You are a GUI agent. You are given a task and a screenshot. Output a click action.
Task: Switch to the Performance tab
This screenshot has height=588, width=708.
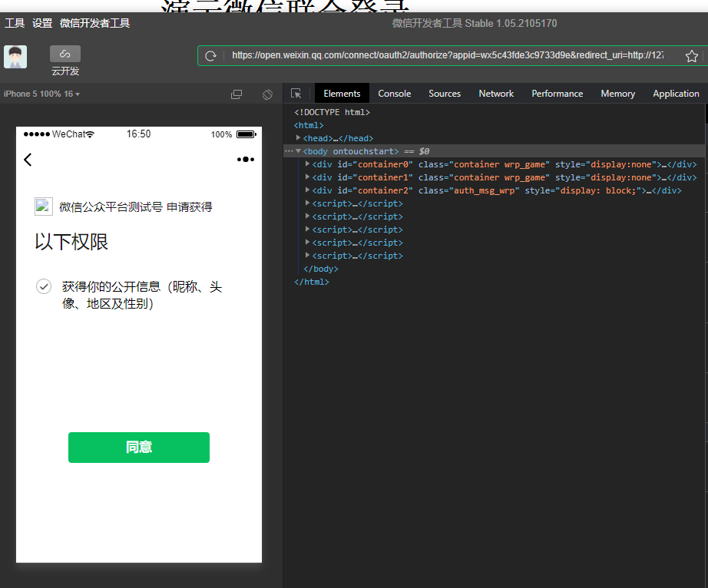(557, 94)
